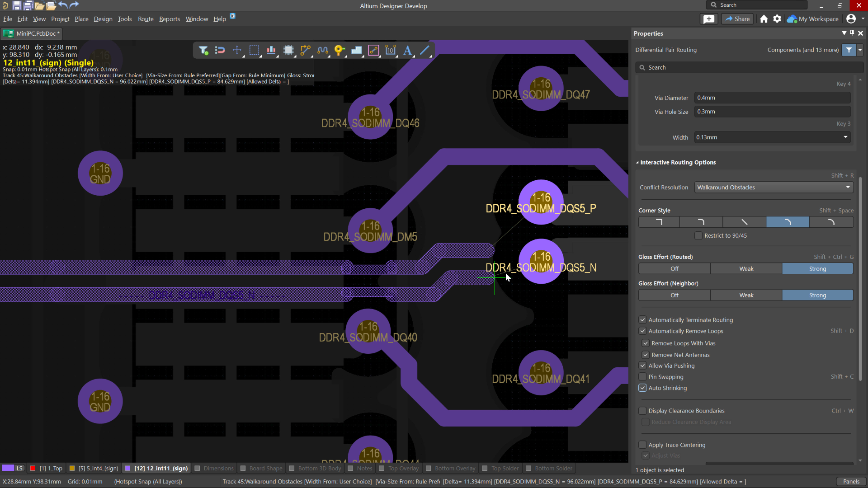The image size is (868, 488).
Task: Click the Via Diameter input field
Action: click(x=772, y=98)
